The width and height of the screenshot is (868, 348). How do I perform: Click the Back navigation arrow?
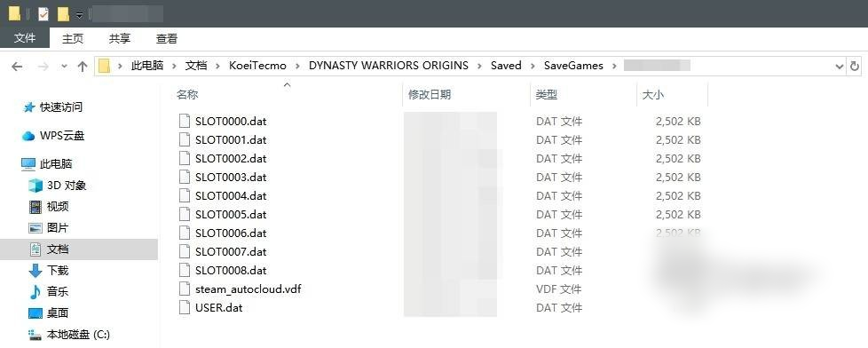[x=17, y=67]
